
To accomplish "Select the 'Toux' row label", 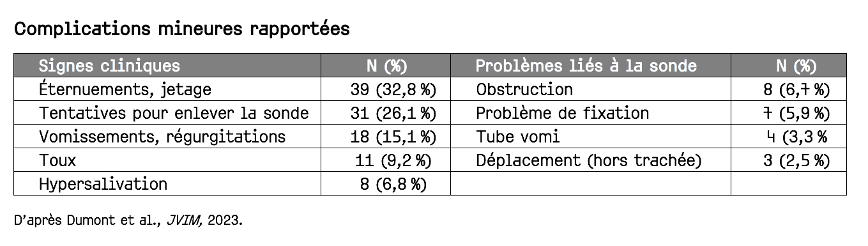I will 57,160.
